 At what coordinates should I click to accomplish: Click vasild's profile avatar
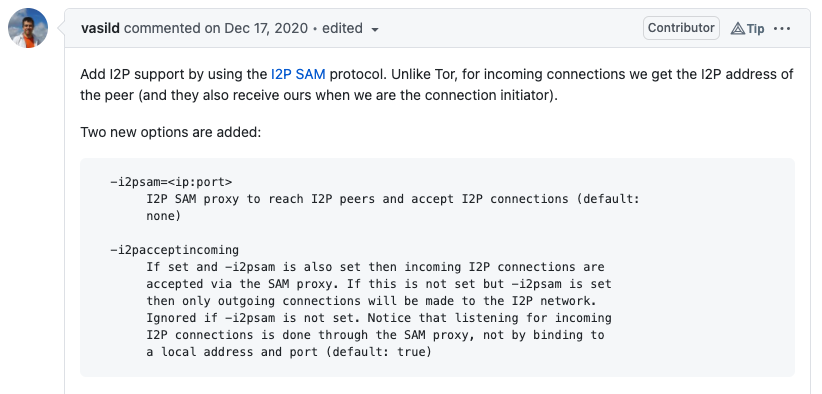click(28, 28)
